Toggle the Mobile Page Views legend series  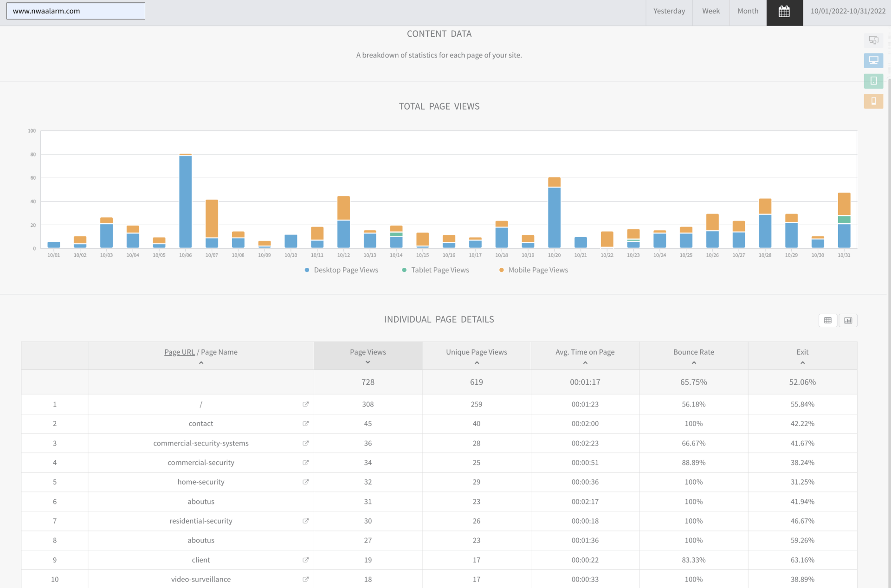click(533, 270)
